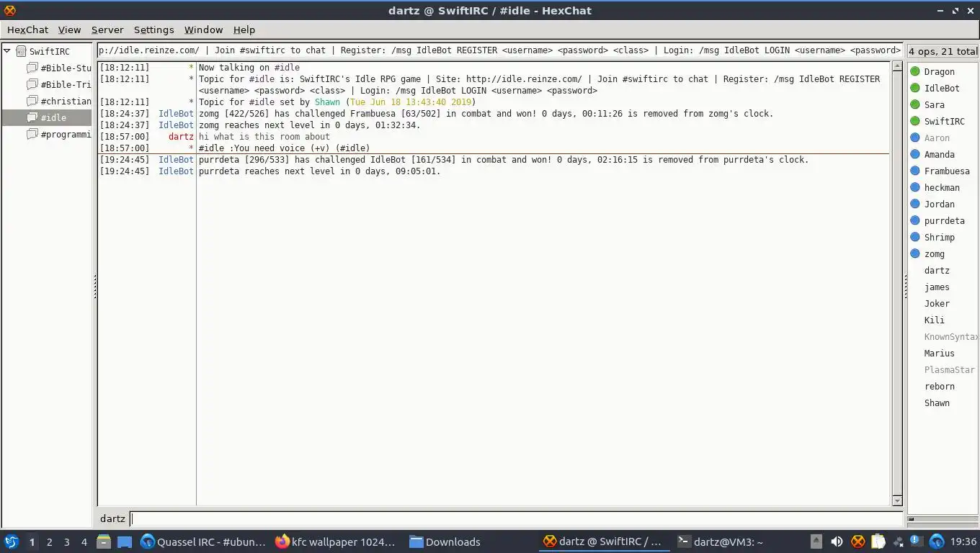Switch to Quassel IRC taskbar window
Screen dimensions: 980x553
(x=203, y=541)
